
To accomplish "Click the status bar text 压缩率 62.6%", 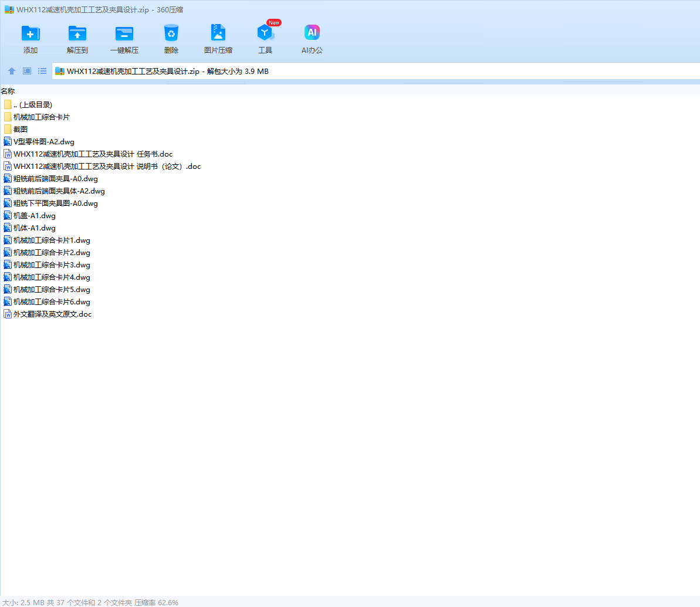I will click(156, 602).
